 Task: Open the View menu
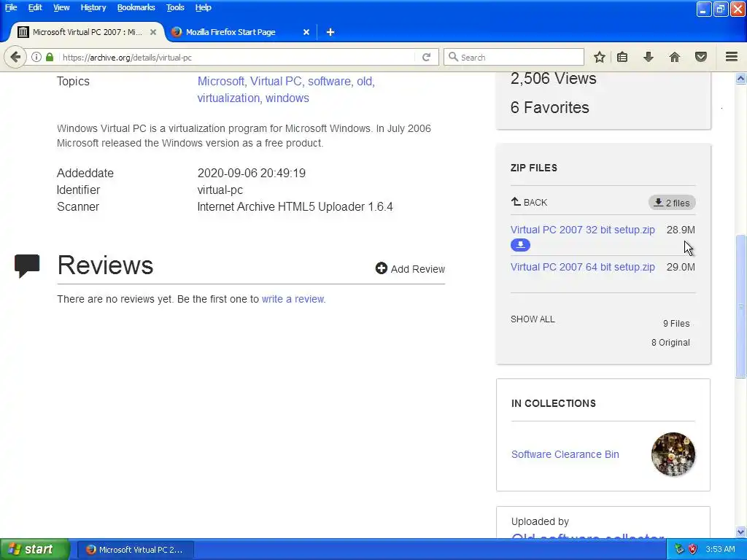click(61, 7)
